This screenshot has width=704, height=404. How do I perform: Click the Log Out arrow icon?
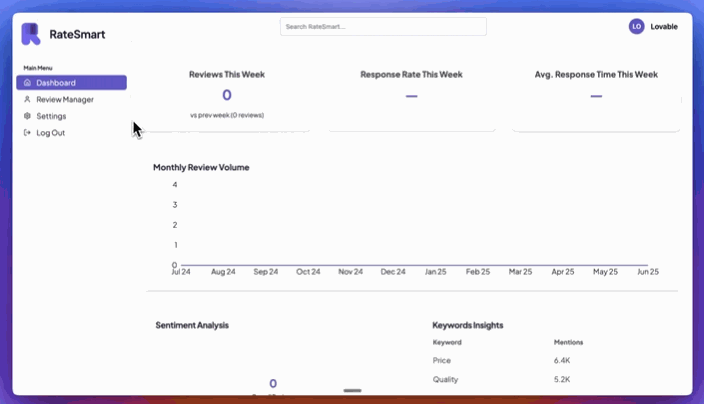(27, 133)
